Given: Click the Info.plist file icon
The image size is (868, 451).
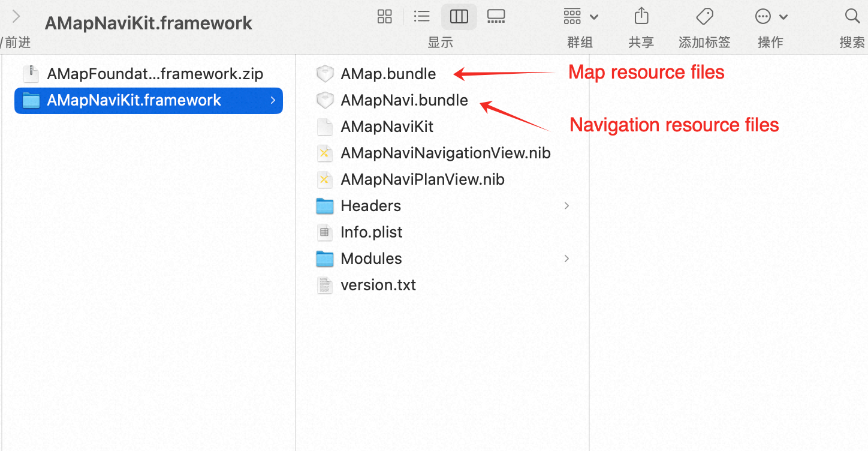Looking at the screenshot, I should (x=324, y=232).
